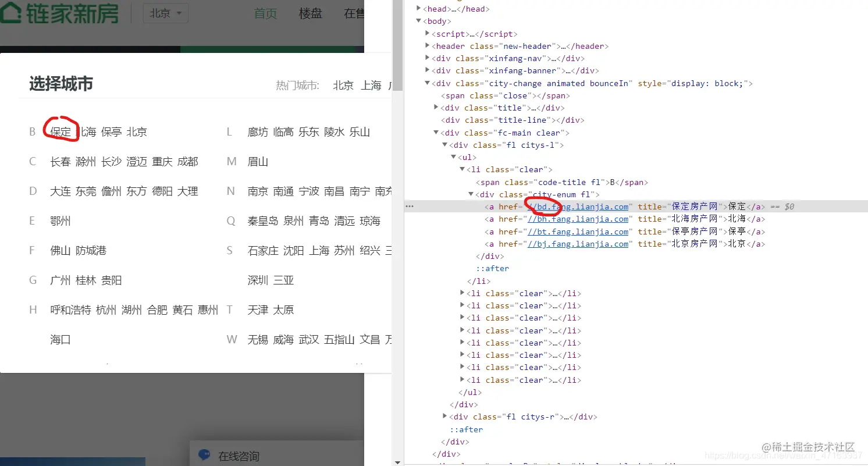Select the city 无锡
The height and width of the screenshot is (466, 868).
258,340
